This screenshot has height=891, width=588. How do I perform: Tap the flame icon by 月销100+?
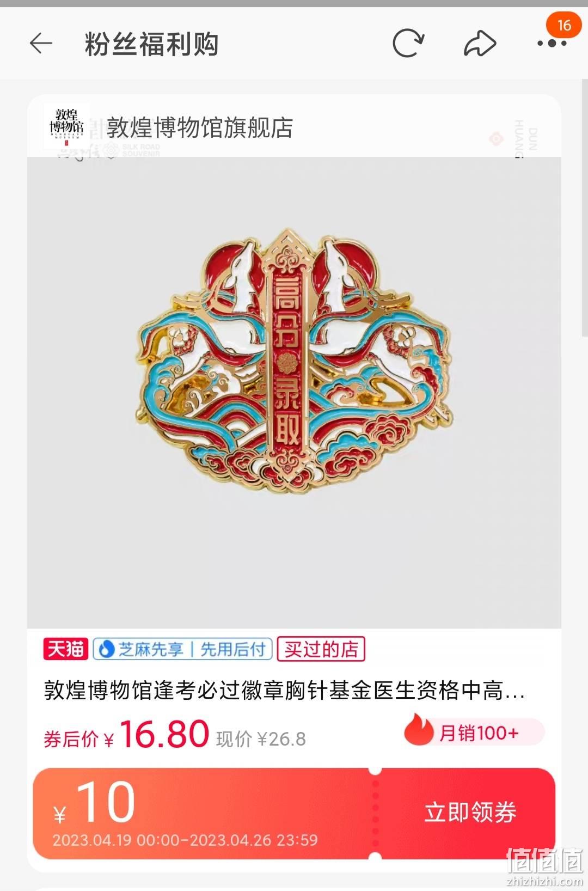(x=419, y=731)
